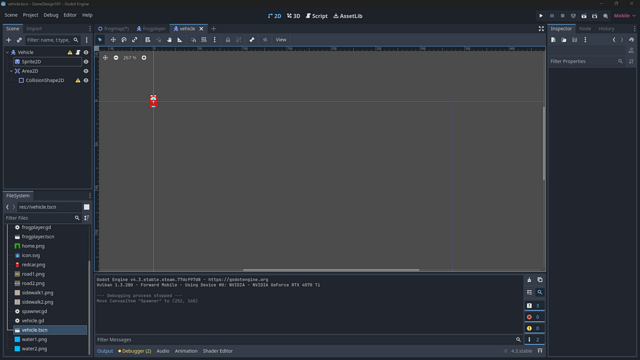Load an existing resource in Inspector

coord(564,40)
